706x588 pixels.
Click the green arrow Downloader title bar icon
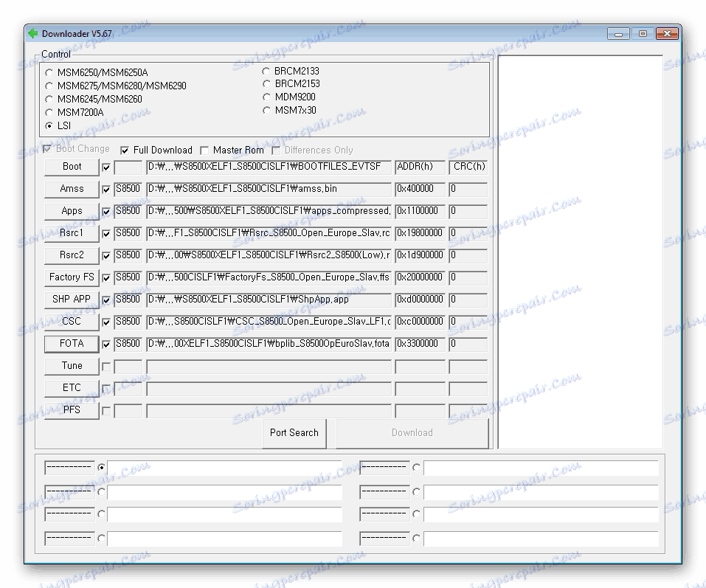pos(33,33)
